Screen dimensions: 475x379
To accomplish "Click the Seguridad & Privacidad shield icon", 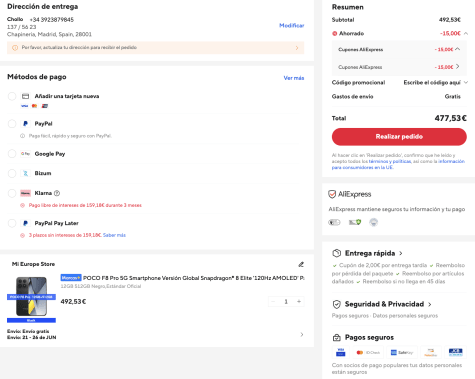I will point(337,304).
